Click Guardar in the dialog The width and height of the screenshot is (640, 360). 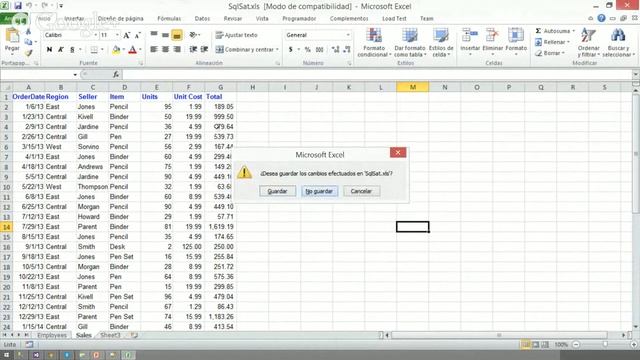pyautogui.click(x=277, y=191)
